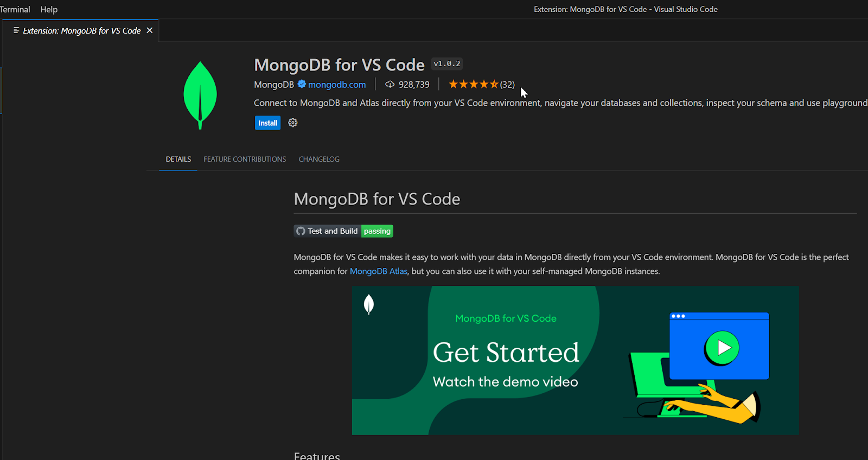
Task: Click the five-star rating icons
Action: (x=474, y=84)
